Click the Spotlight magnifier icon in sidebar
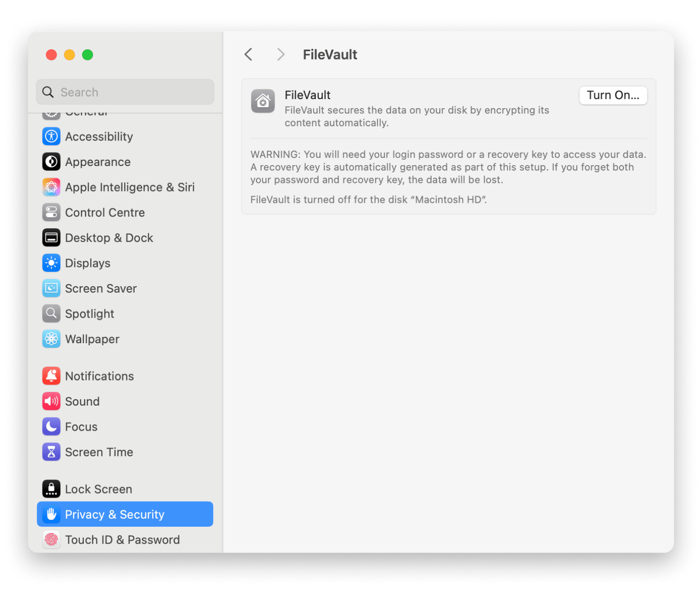 click(x=51, y=314)
